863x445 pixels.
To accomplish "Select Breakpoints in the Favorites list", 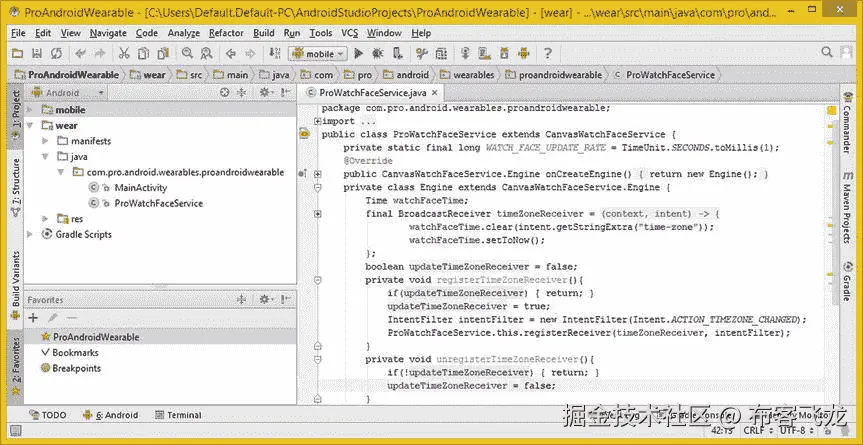I will point(77,368).
